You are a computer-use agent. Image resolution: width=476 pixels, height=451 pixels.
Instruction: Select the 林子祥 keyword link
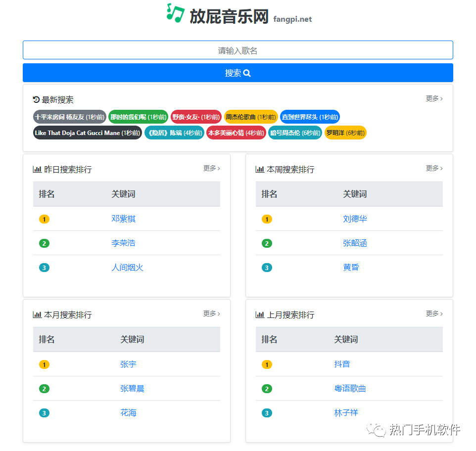point(346,412)
